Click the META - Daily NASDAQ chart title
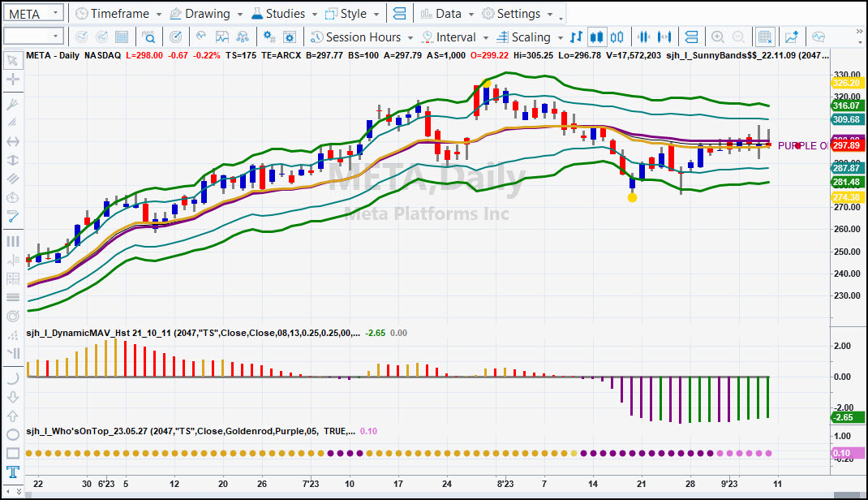 [73, 55]
